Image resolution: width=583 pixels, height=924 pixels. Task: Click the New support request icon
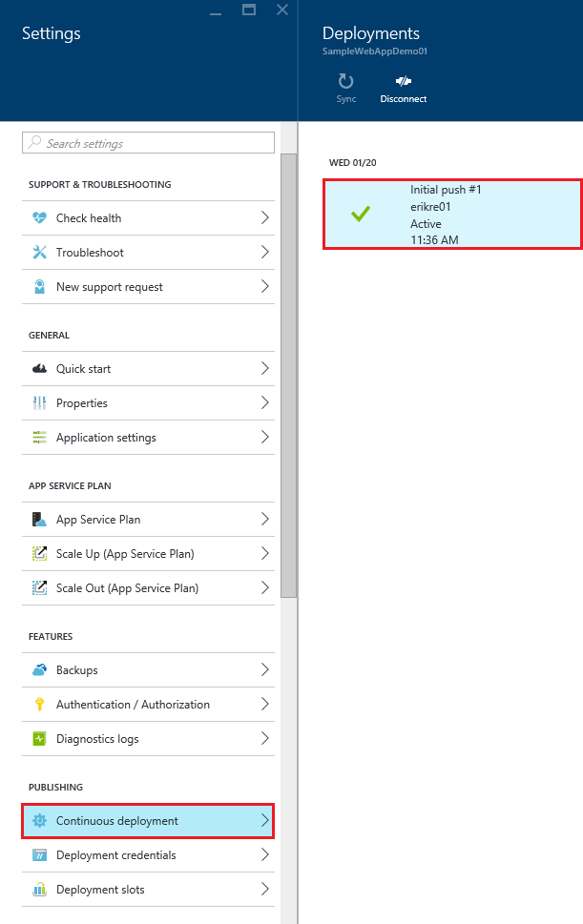(39, 287)
